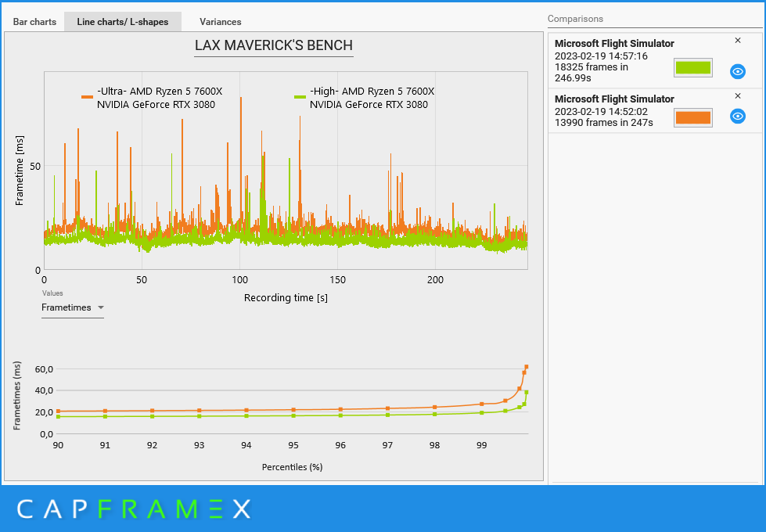Screen dimensions: 766x532
Task: Click the Frametime [ms] y-axis label
Action: click(x=20, y=171)
